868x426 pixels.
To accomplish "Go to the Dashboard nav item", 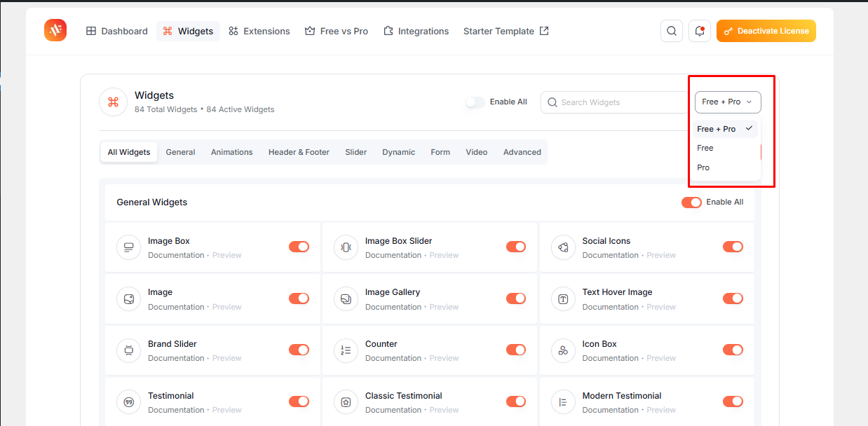I will 116,31.
